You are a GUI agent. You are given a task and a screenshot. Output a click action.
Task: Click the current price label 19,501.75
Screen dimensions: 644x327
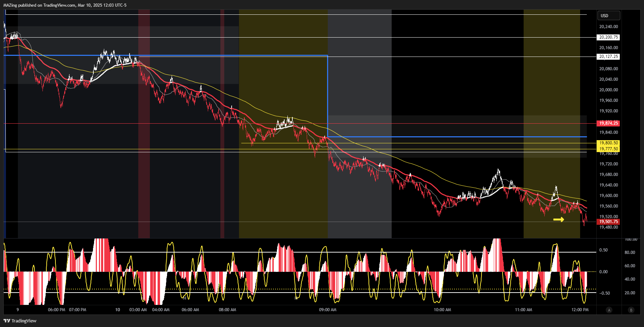click(608, 222)
